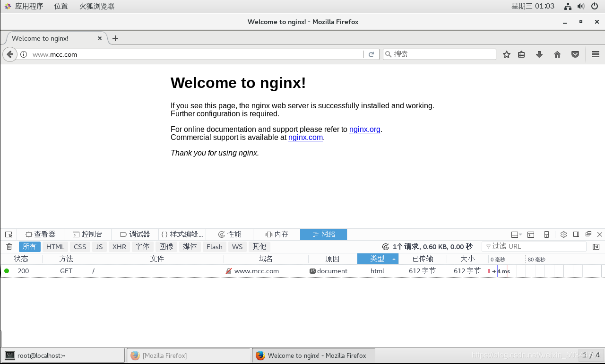
Task: Toggle the WS network filter
Action: [x=237, y=247]
